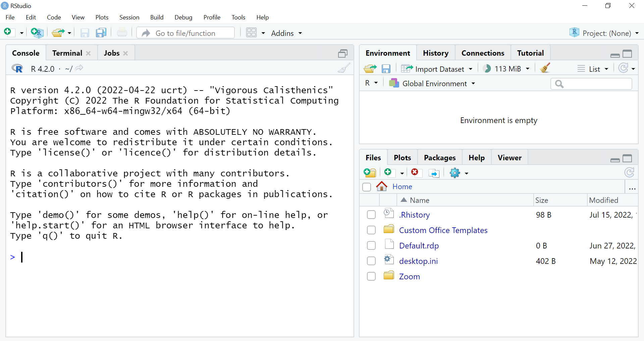Clear environment objects broom icon
This screenshot has height=341, width=644.
[545, 68]
